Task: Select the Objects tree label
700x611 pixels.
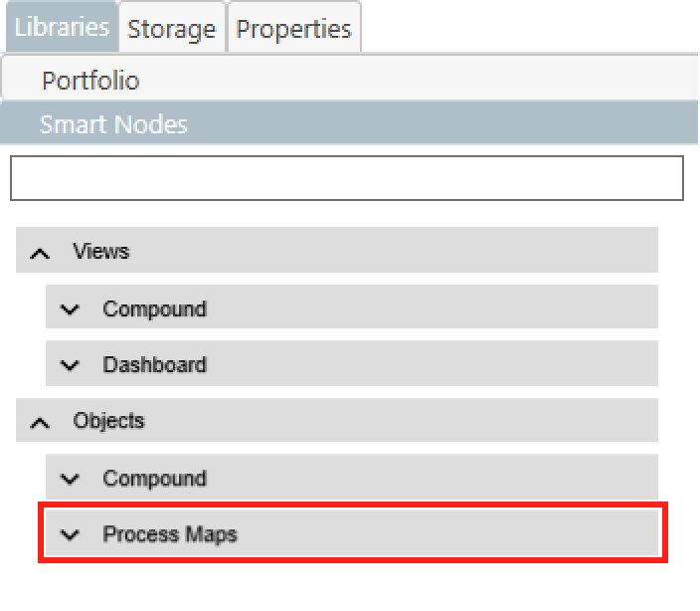Action: (108, 420)
